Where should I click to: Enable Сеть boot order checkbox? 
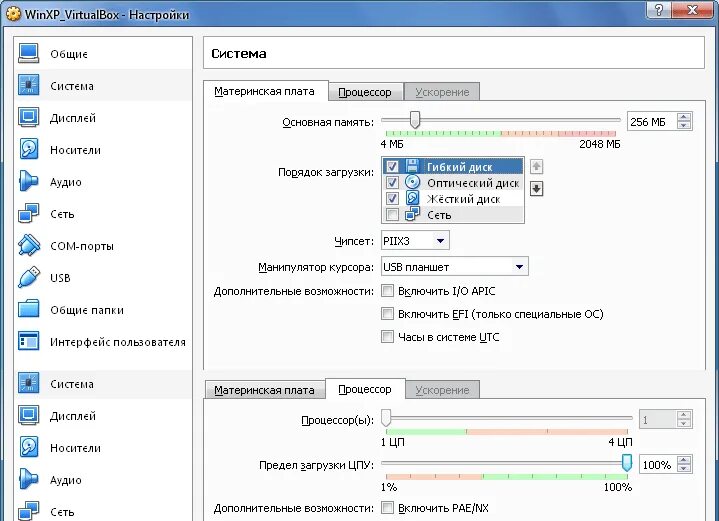pos(392,214)
